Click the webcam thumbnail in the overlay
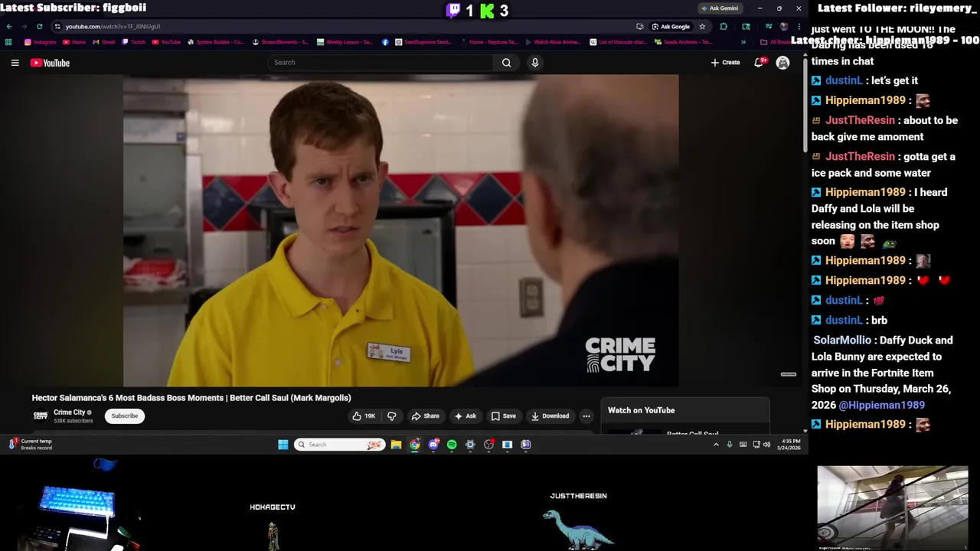This screenshot has width=980, height=551. (893, 508)
